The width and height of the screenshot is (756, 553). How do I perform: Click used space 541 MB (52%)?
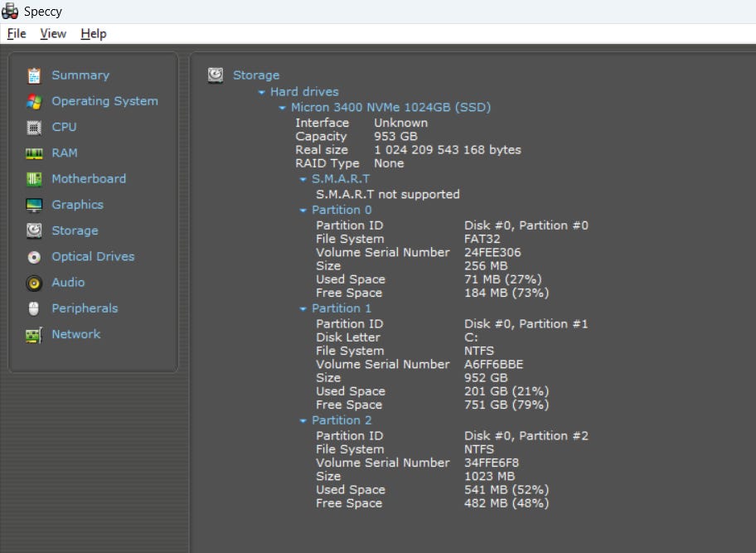pos(506,490)
